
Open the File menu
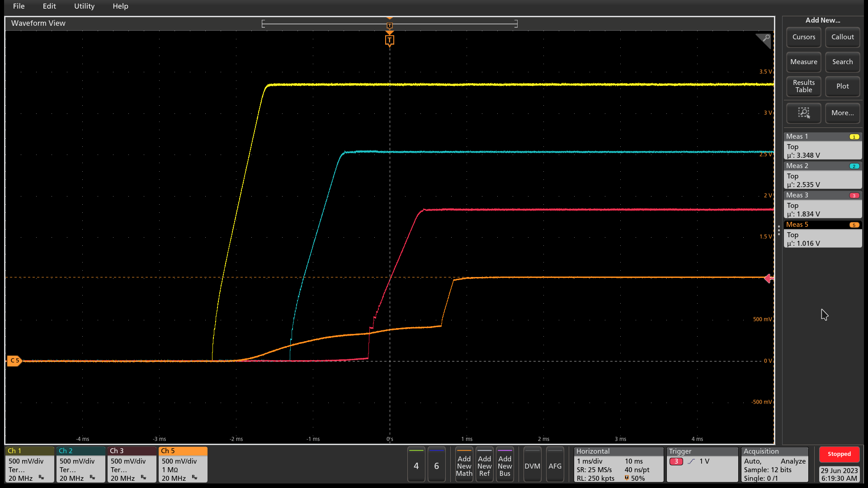(19, 6)
